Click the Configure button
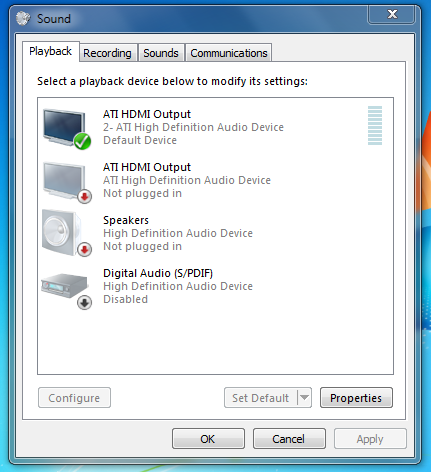This screenshot has height=472, width=431. tap(74, 398)
